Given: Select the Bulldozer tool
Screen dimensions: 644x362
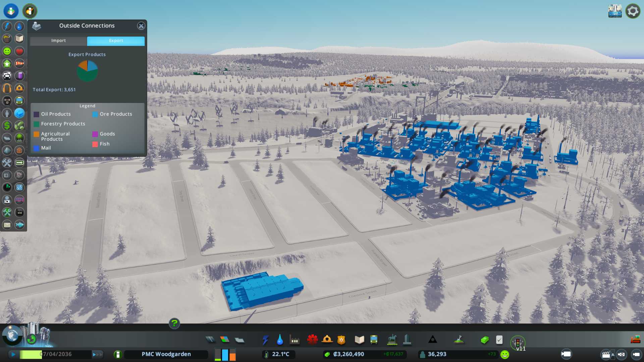Looking at the screenshot, I should coord(635,340).
